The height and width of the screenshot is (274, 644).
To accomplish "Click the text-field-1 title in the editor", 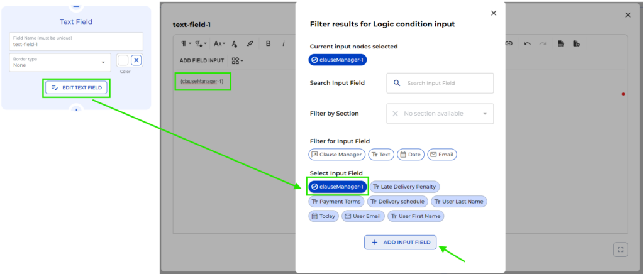I will [192, 25].
